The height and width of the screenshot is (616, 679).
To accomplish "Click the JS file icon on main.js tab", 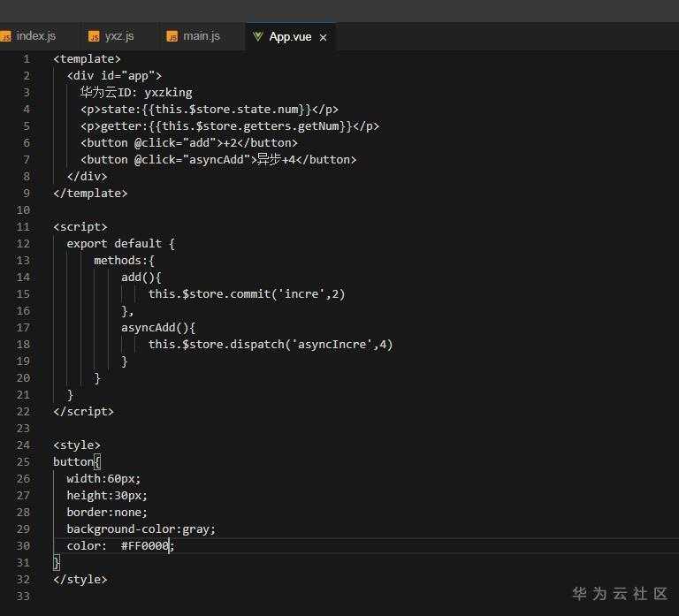I will click(172, 36).
